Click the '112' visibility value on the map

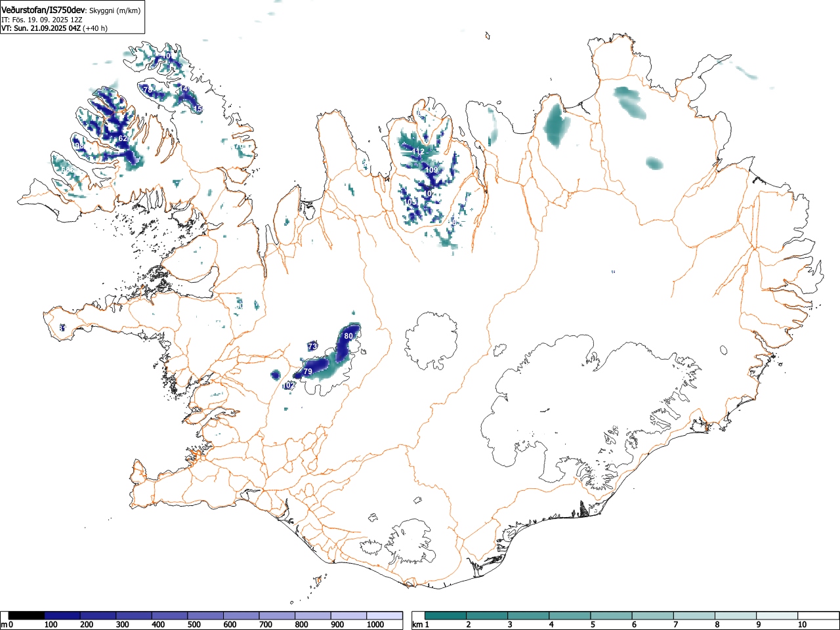coord(419,152)
